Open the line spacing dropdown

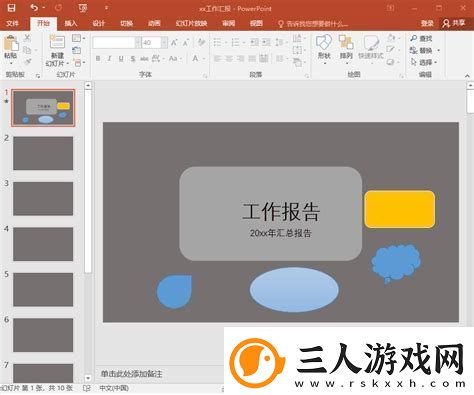coord(280,42)
